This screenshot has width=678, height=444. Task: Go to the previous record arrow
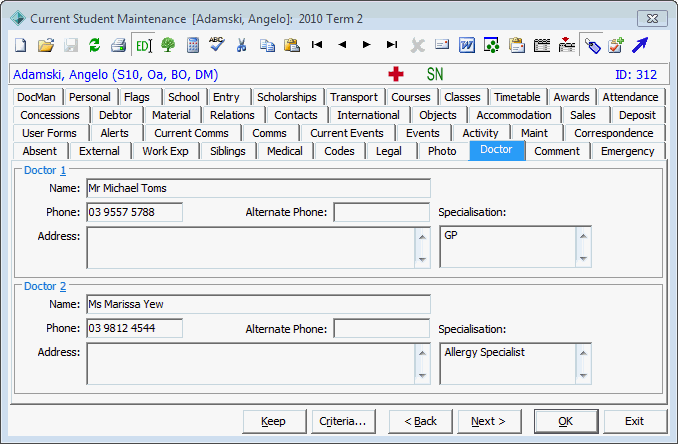click(342, 45)
